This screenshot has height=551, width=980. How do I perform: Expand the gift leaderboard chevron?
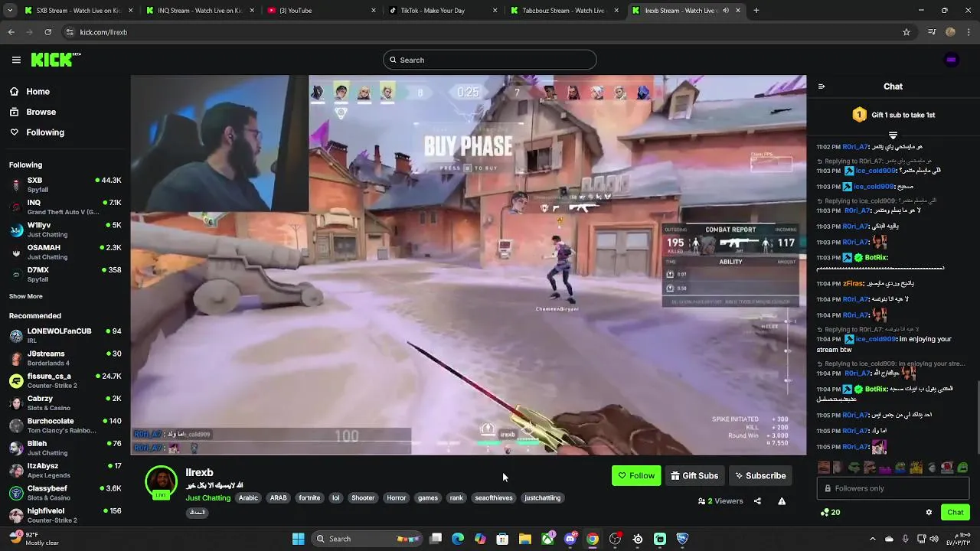(x=893, y=135)
